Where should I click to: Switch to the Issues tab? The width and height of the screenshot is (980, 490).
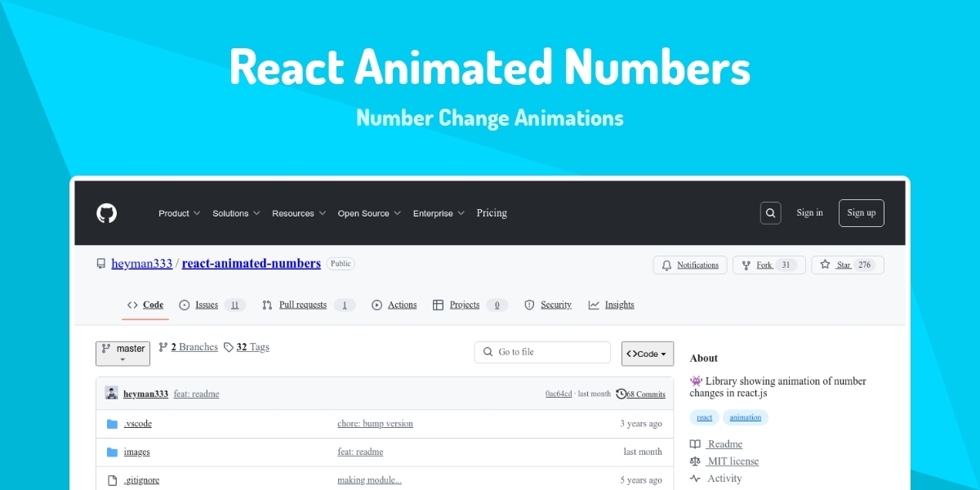(x=206, y=305)
